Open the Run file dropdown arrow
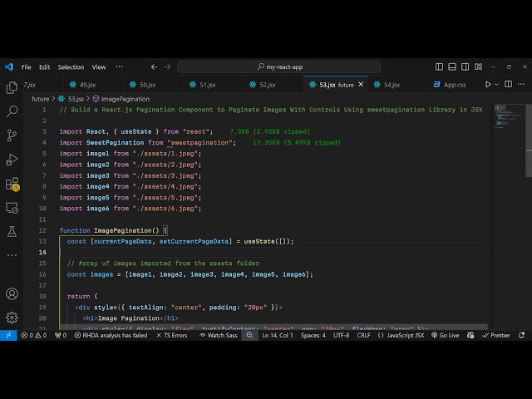The image size is (532, 399). 498,85
